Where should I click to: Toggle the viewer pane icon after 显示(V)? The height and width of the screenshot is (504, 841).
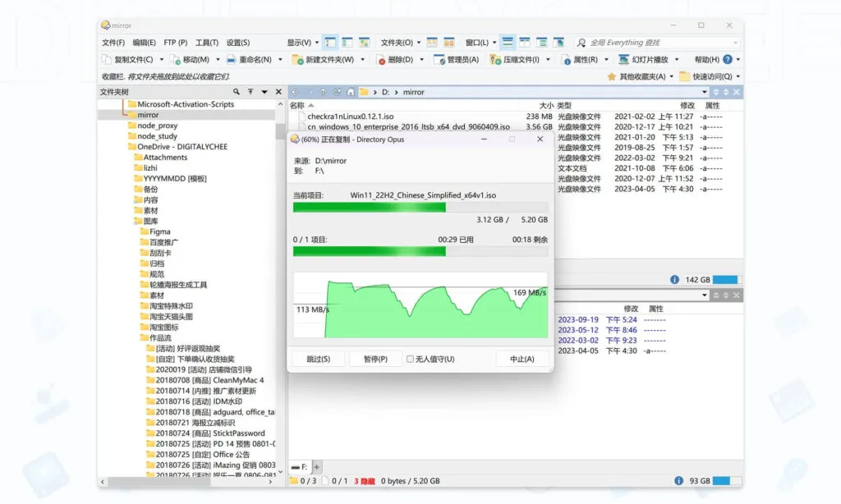364,43
